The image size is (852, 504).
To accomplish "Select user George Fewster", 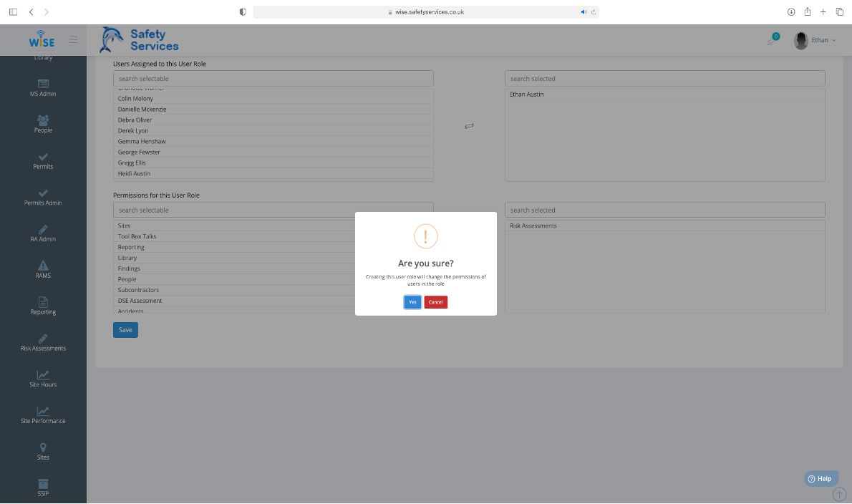I will point(273,152).
